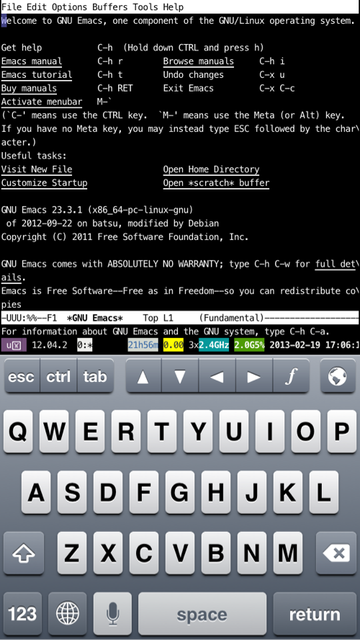Viewport: 360px width, 640px height.
Task: Click the 21h56m uptime indicator
Action: click(x=143, y=345)
